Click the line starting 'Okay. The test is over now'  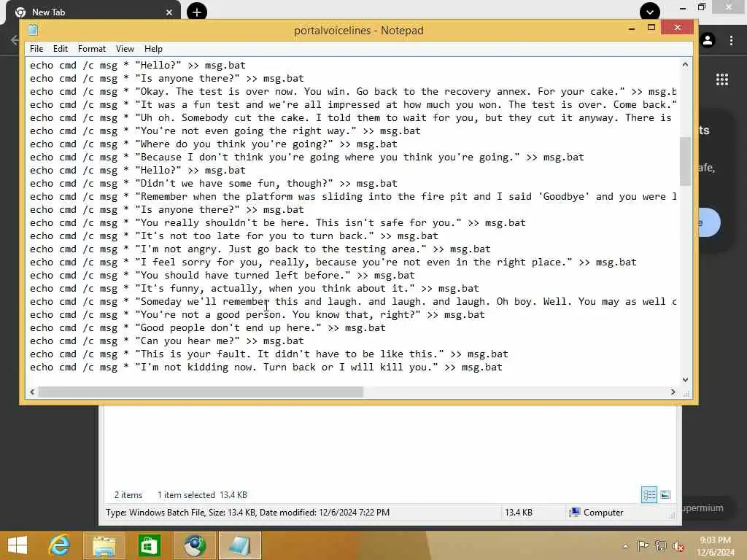coord(353,91)
